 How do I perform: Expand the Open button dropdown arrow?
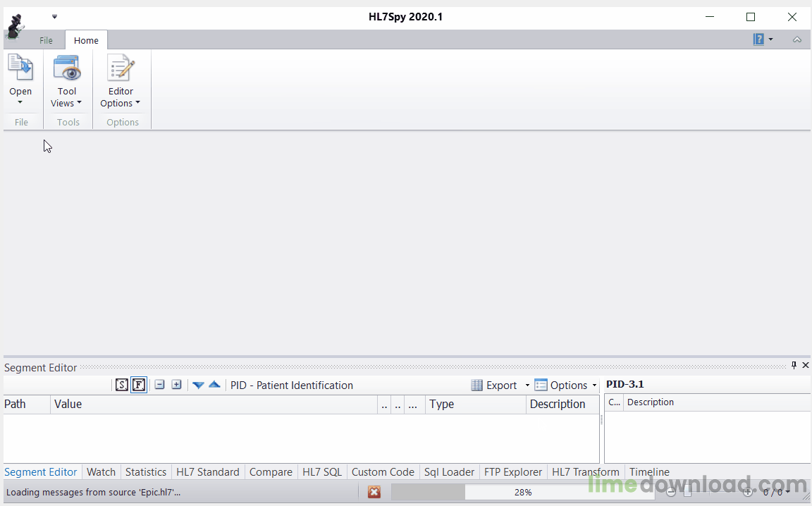[20, 103]
